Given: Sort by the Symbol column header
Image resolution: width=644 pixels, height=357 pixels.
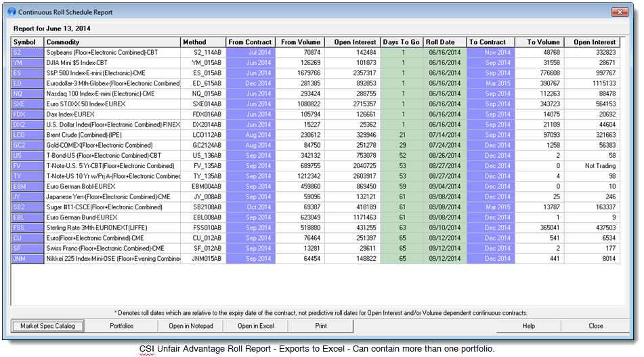Looking at the screenshot, I should click(28, 42).
